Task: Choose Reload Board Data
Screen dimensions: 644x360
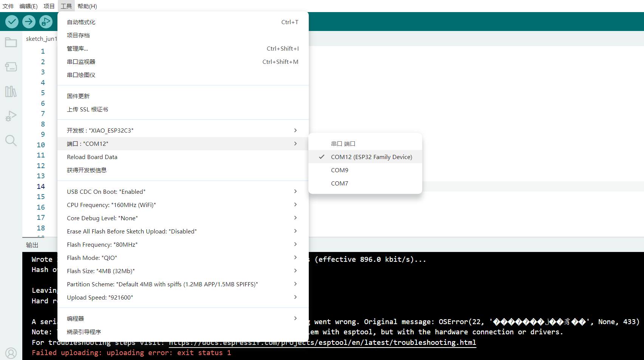Action: point(183,157)
